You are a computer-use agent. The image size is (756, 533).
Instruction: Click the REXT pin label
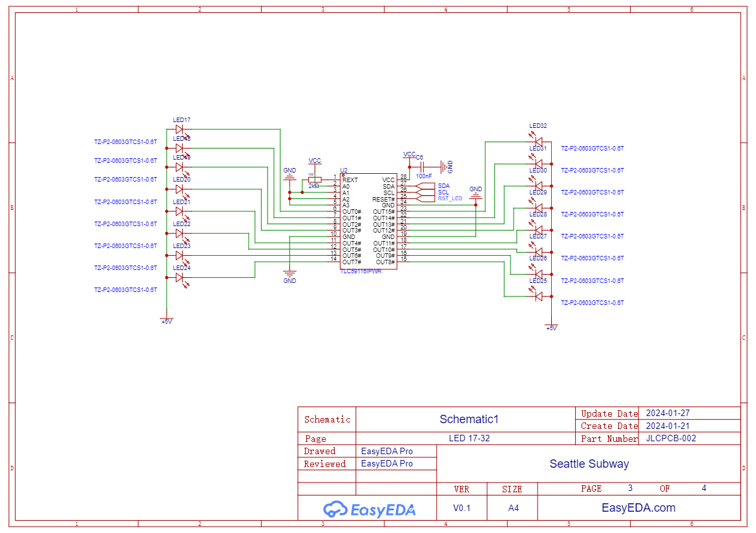(350, 180)
